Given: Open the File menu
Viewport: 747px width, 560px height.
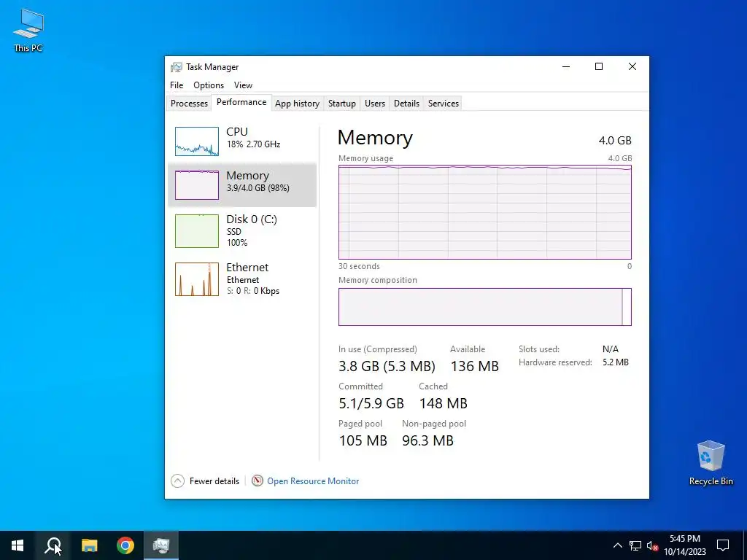Looking at the screenshot, I should (177, 85).
